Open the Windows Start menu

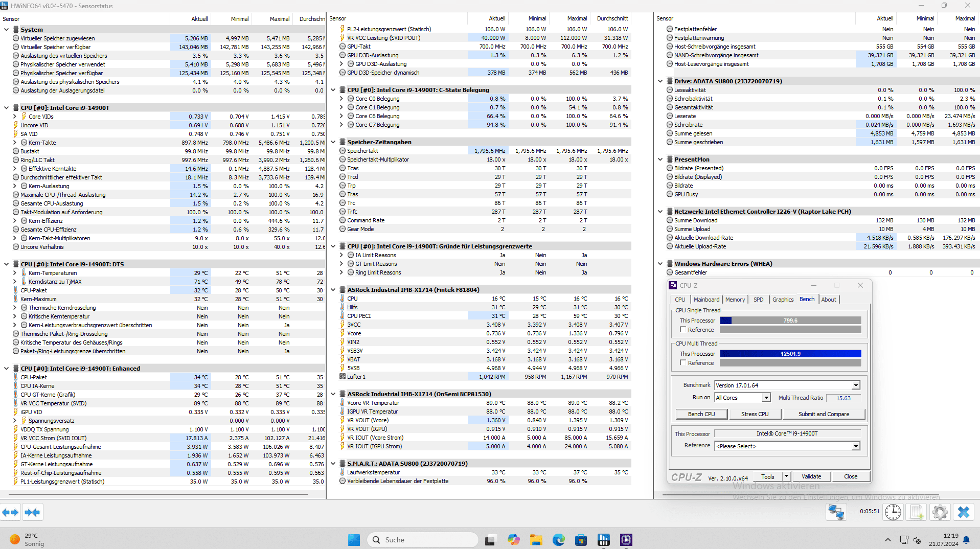[x=354, y=540]
